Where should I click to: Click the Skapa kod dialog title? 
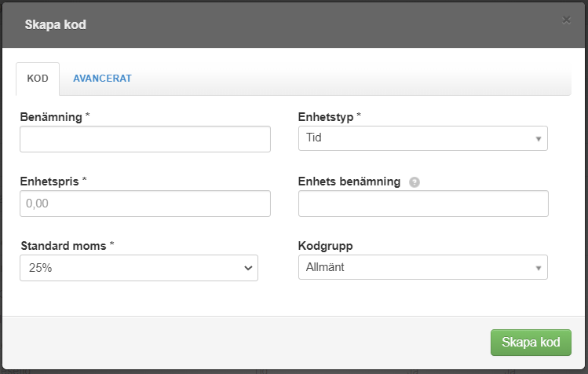coord(56,24)
